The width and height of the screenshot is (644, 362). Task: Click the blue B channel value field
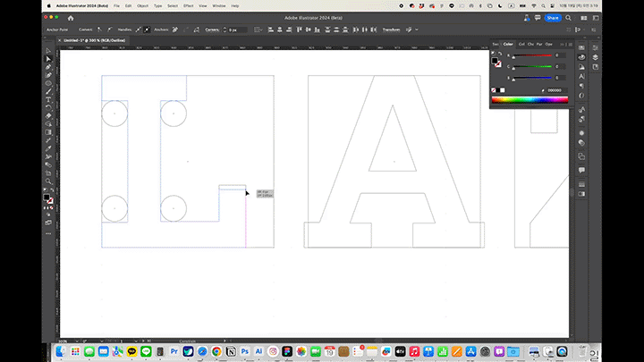coord(560,78)
